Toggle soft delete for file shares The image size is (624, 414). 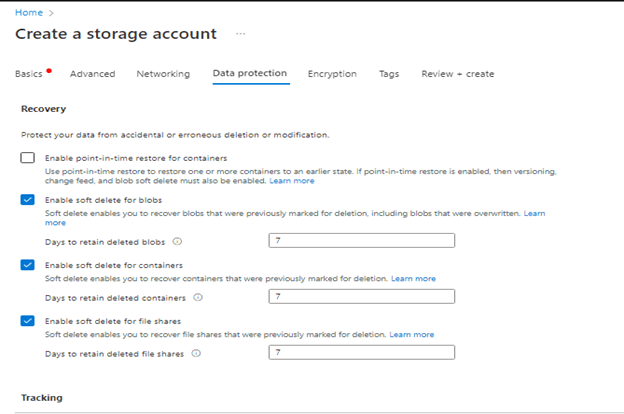point(28,321)
